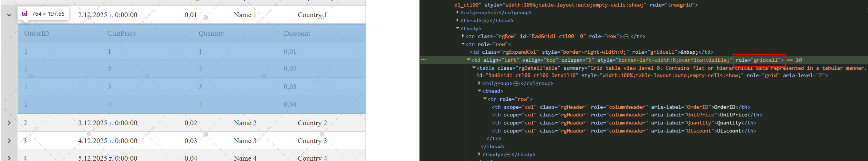Click the Quantity column header
Image resolution: width=868 pixels, height=161 pixels.
[211, 34]
